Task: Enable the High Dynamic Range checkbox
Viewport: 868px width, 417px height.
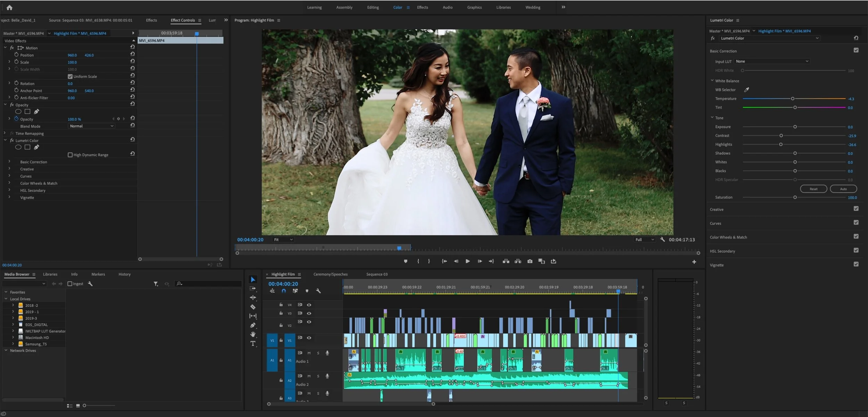Action: point(70,155)
